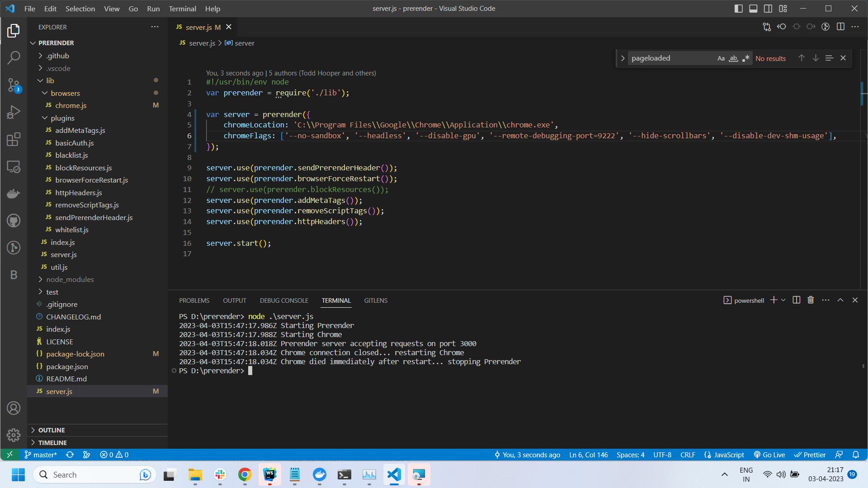The width and height of the screenshot is (868, 488).
Task: Open Customize Layout button in title bar
Action: pos(783,9)
